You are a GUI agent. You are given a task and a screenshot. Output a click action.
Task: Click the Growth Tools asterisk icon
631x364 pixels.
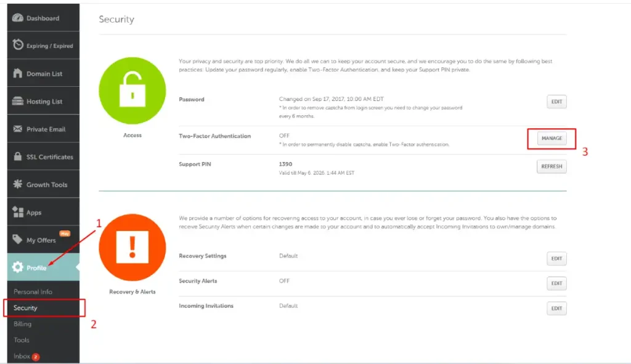pyautogui.click(x=18, y=184)
